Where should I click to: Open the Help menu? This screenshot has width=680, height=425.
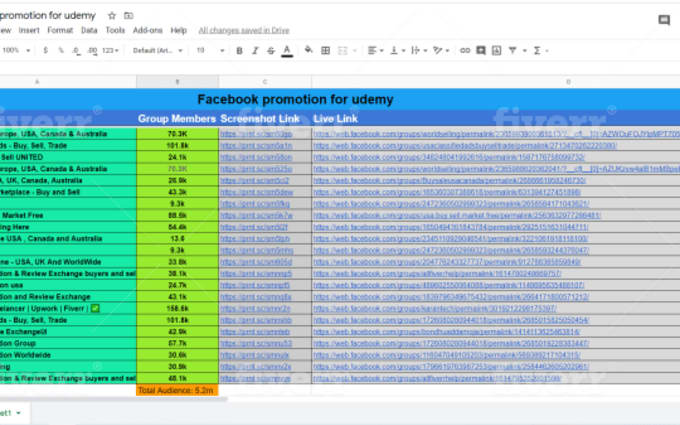tap(178, 30)
